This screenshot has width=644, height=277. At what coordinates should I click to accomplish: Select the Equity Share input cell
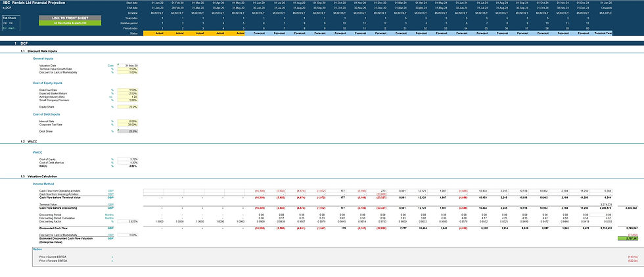click(127, 107)
